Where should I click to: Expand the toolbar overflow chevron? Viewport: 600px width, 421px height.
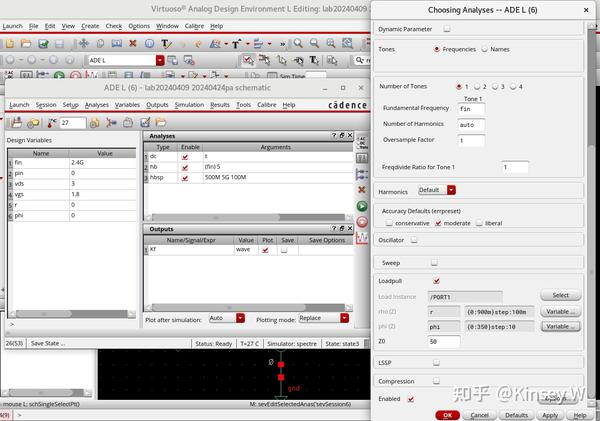[x=282, y=44]
